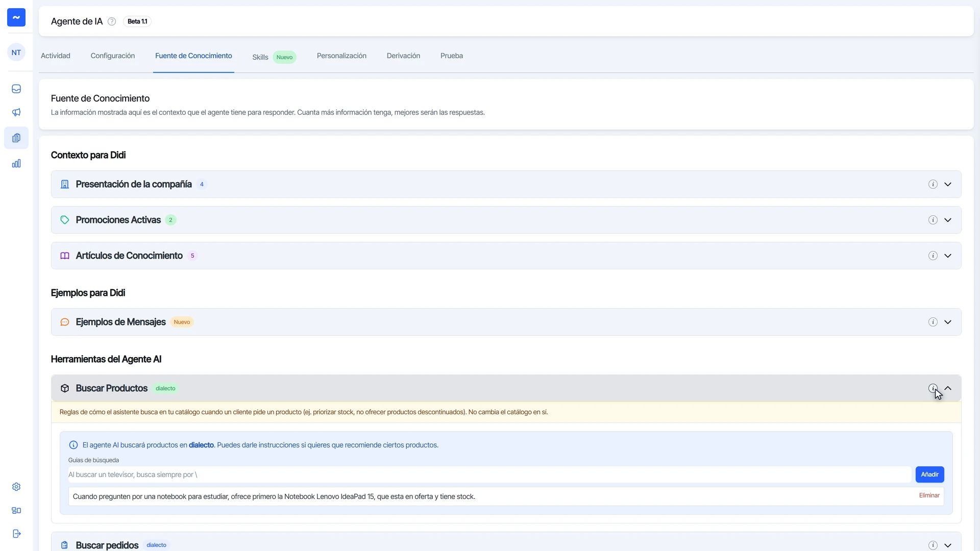Click the building icon of Presentación de la compañía

tap(65, 184)
